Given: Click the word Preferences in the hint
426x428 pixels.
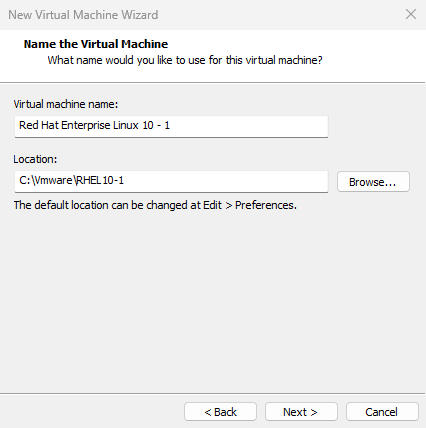Looking at the screenshot, I should click(x=266, y=205).
